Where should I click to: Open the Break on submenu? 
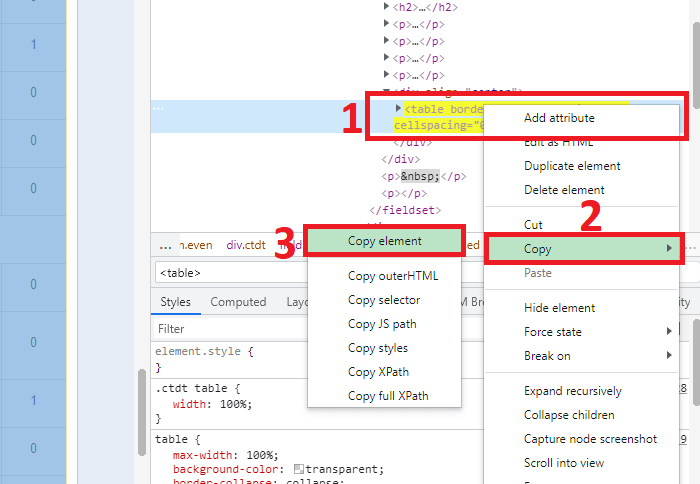[582, 356]
